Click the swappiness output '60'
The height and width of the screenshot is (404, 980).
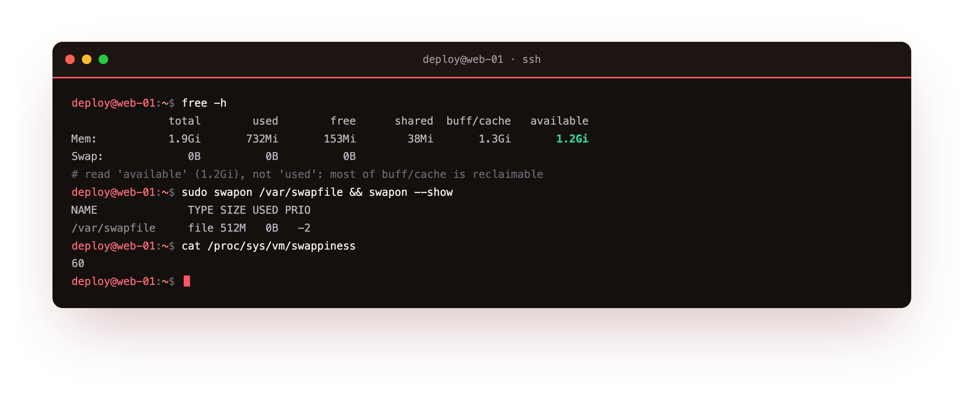pyautogui.click(x=78, y=263)
